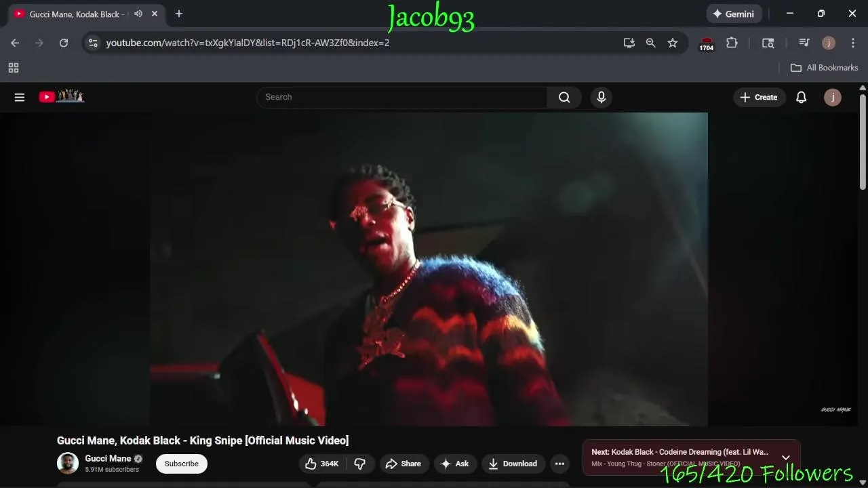Dislike the video

pos(360,464)
